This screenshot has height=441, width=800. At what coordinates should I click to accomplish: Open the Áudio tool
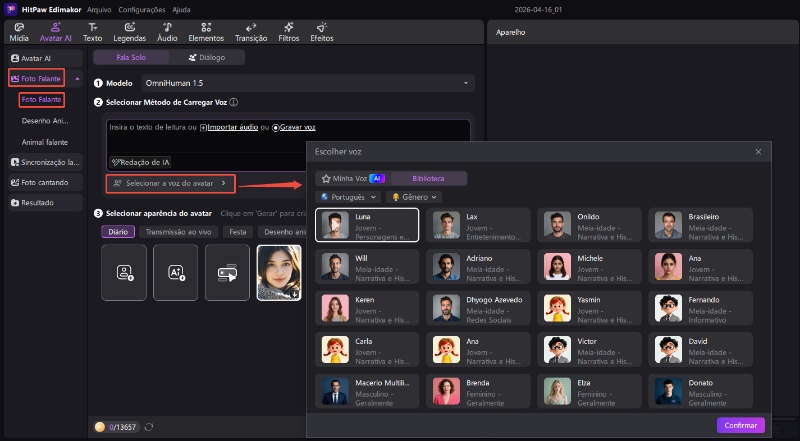[x=167, y=31]
